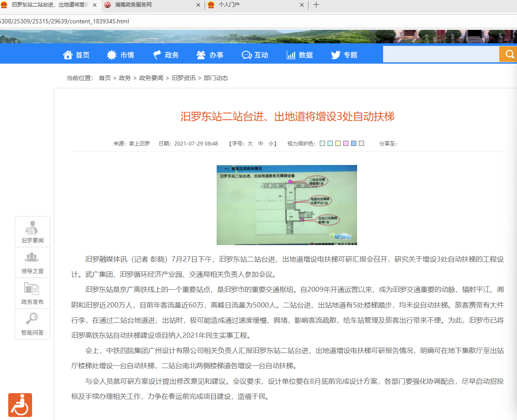Set font size to 中

261,144
